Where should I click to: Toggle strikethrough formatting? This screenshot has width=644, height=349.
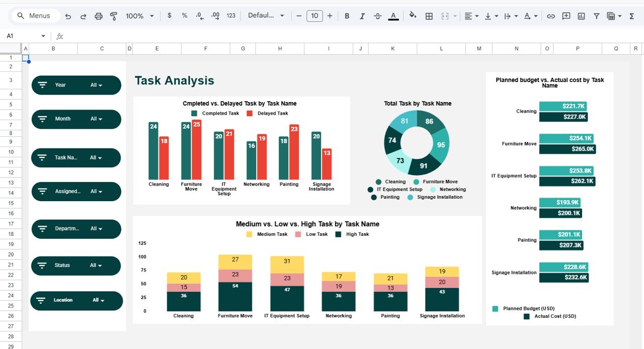(x=378, y=16)
